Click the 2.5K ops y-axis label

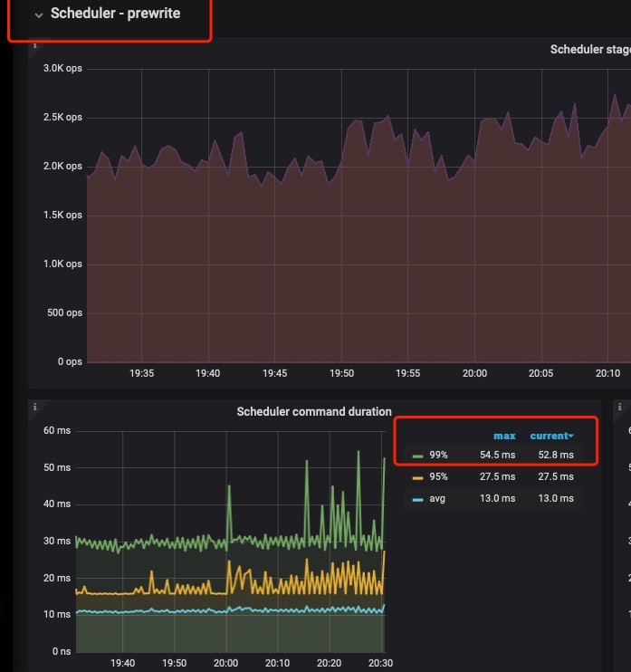tap(62, 117)
